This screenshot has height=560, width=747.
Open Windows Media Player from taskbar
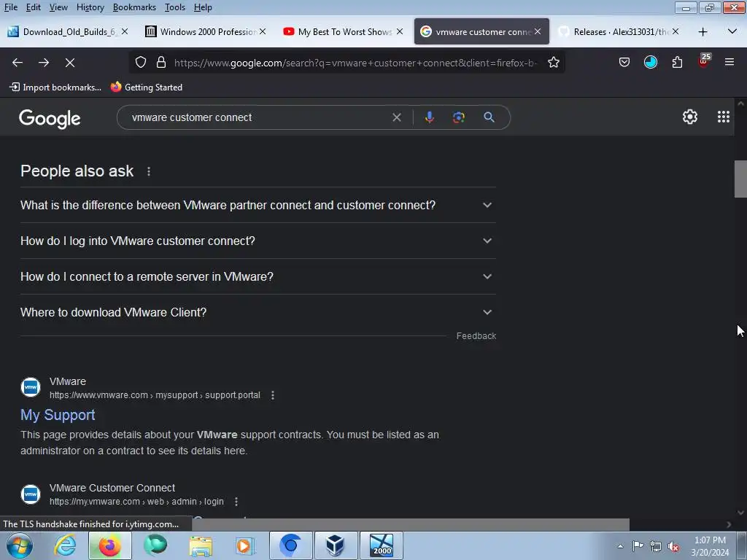(245, 545)
